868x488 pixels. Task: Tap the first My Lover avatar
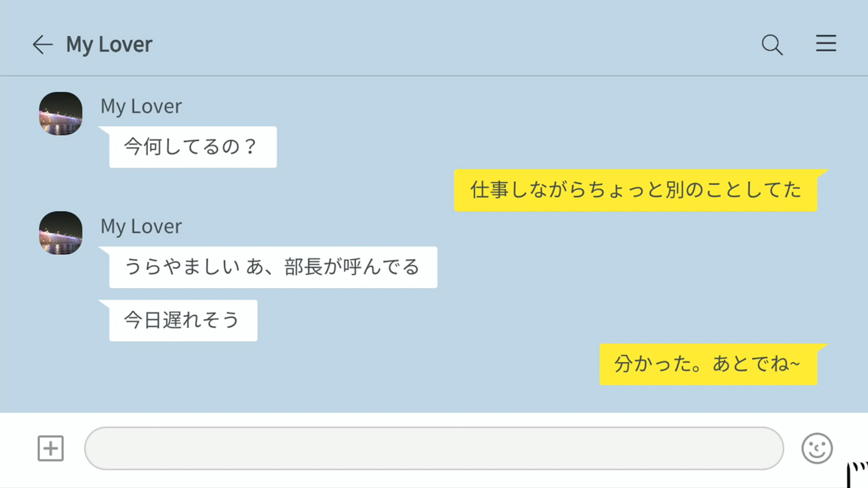(60, 113)
